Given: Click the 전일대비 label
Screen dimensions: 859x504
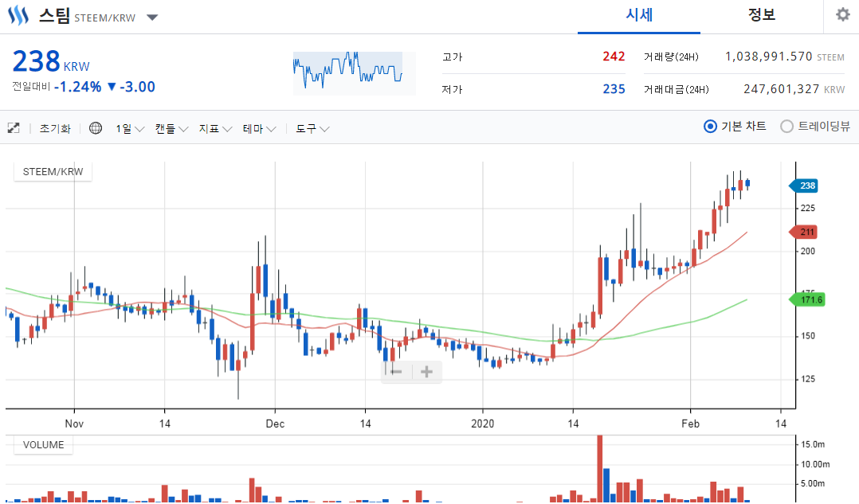Looking at the screenshot, I should coord(31,87).
